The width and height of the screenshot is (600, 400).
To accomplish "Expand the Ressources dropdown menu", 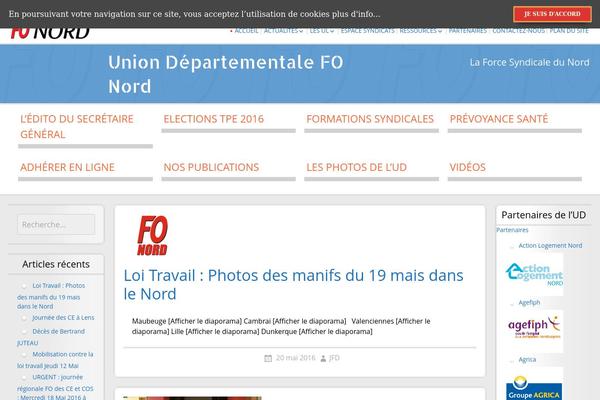I will pos(421,31).
